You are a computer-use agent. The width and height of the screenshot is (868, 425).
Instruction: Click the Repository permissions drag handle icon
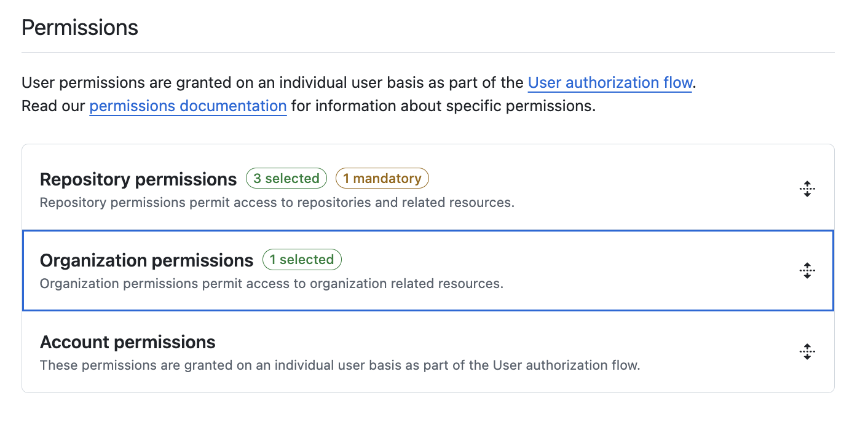click(x=807, y=189)
